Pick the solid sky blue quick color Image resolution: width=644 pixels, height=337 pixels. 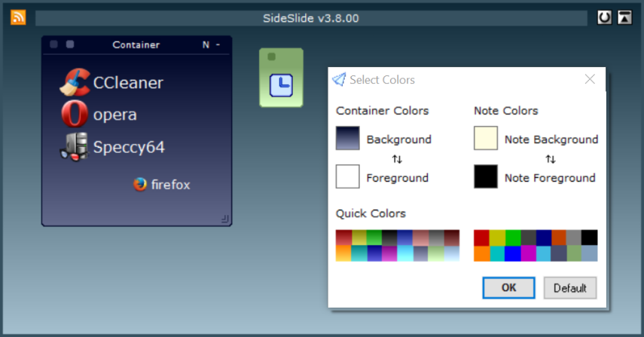coord(543,253)
